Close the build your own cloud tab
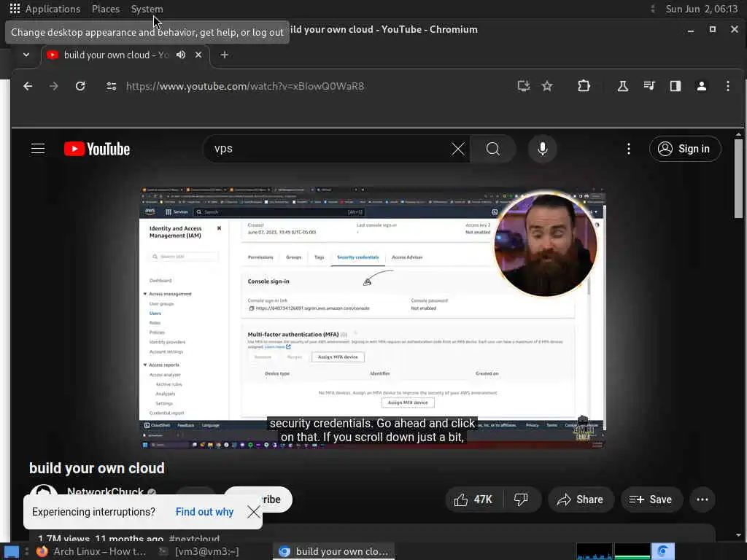Image resolution: width=747 pixels, height=560 pixels. coord(198,55)
